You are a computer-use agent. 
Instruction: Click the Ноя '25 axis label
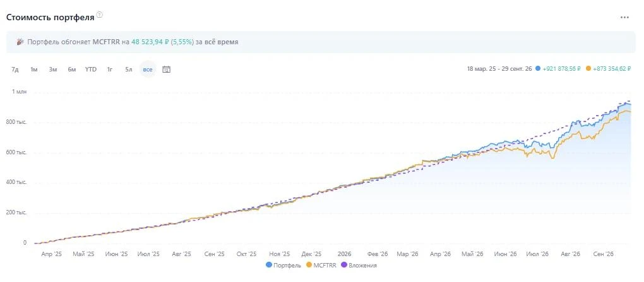[280, 254]
